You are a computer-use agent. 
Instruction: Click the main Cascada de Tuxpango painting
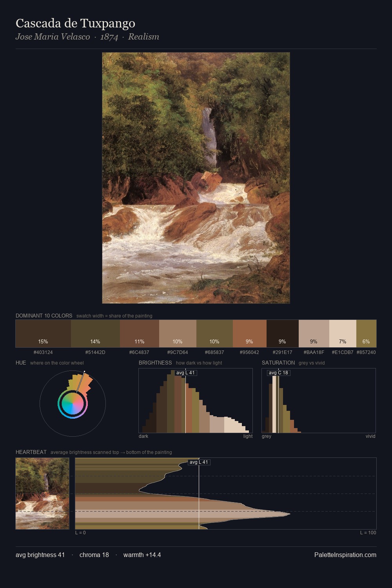[196, 178]
